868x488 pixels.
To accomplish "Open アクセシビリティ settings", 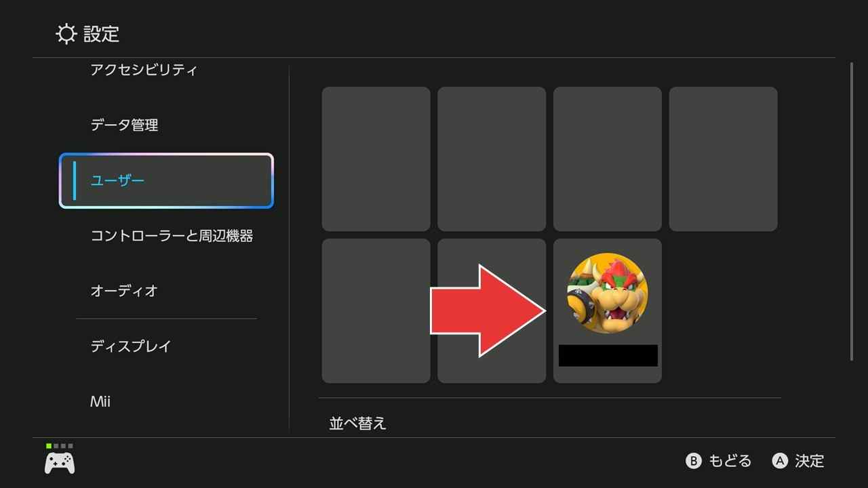I will click(144, 70).
